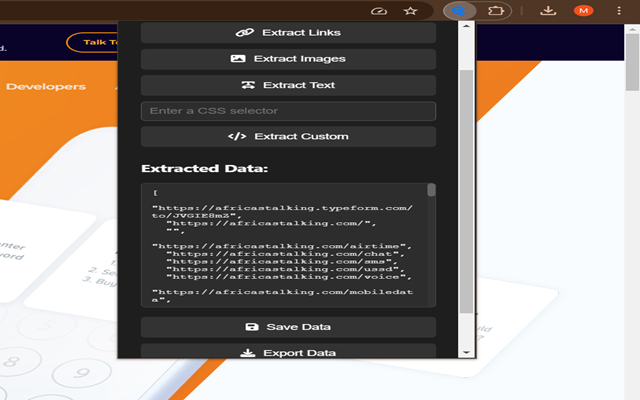
Task: Click the download icon beside Export Data
Action: pos(248,353)
